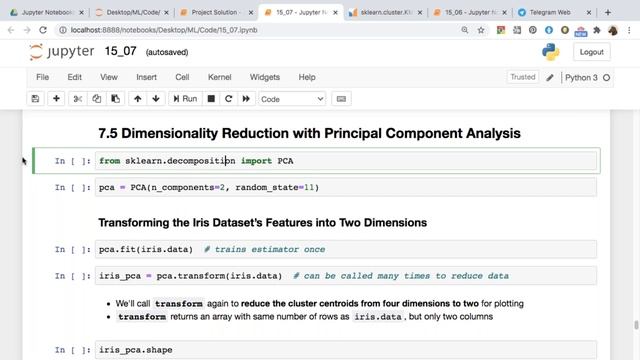Click the pca = PCA(n_components=2) cell
640x360 pixels.
346,187
